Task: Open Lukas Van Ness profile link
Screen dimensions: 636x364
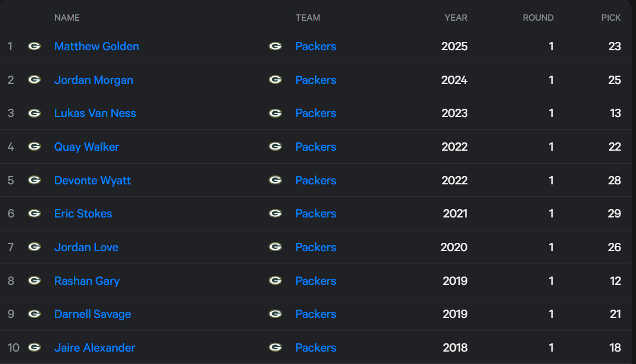Action: click(x=95, y=113)
